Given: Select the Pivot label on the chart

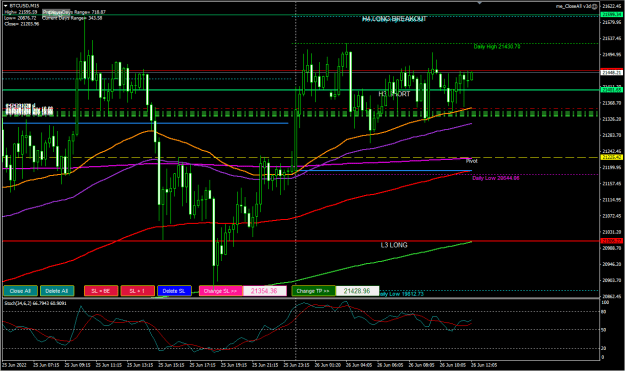Looking at the screenshot, I should [472, 161].
